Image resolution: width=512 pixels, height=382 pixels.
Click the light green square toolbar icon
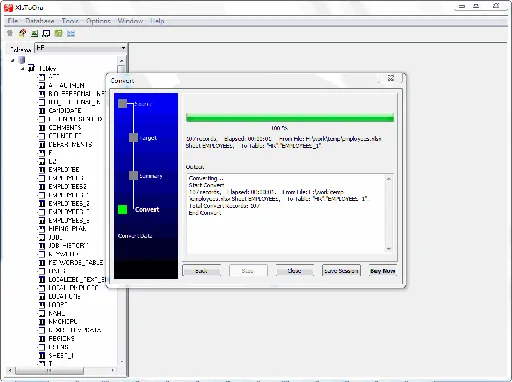coord(59,33)
